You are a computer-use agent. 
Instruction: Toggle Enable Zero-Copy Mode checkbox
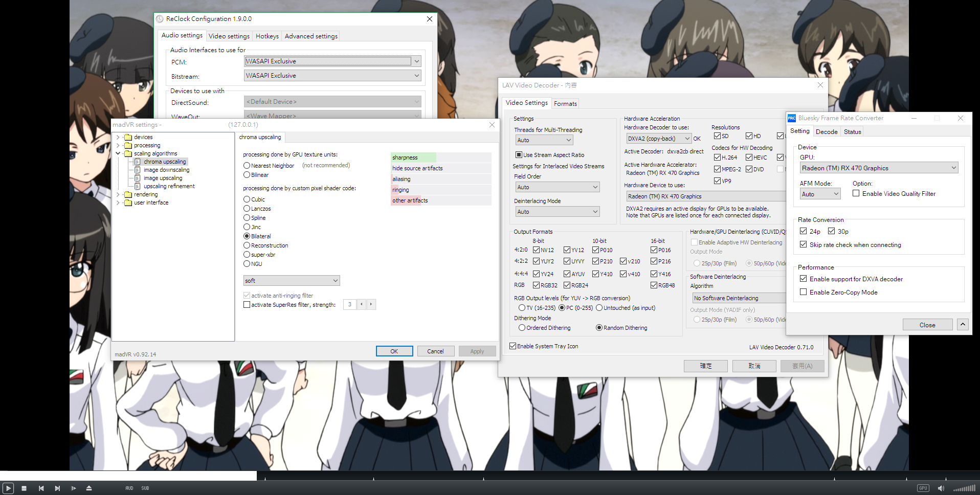point(804,292)
